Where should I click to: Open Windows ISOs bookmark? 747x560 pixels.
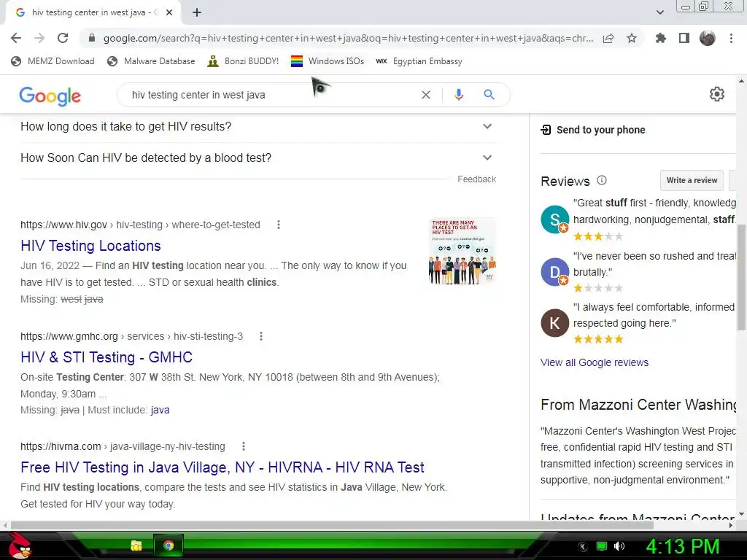coord(328,61)
